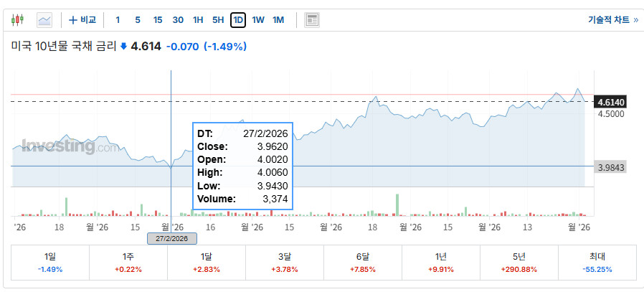Click the plus icon for 비교 compare
Image resolution: width=644 pixels, height=292 pixels.
tap(72, 19)
